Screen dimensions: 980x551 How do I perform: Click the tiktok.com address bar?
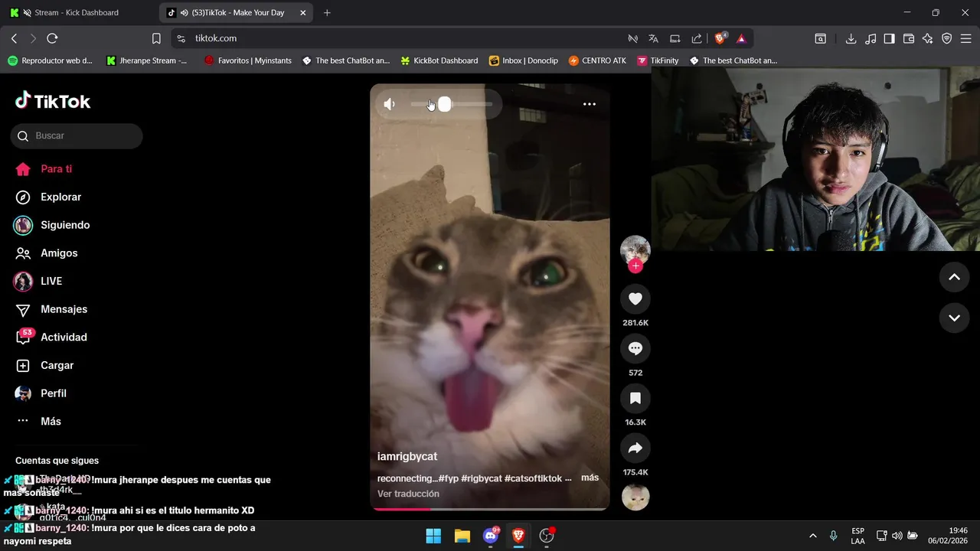coord(398,38)
